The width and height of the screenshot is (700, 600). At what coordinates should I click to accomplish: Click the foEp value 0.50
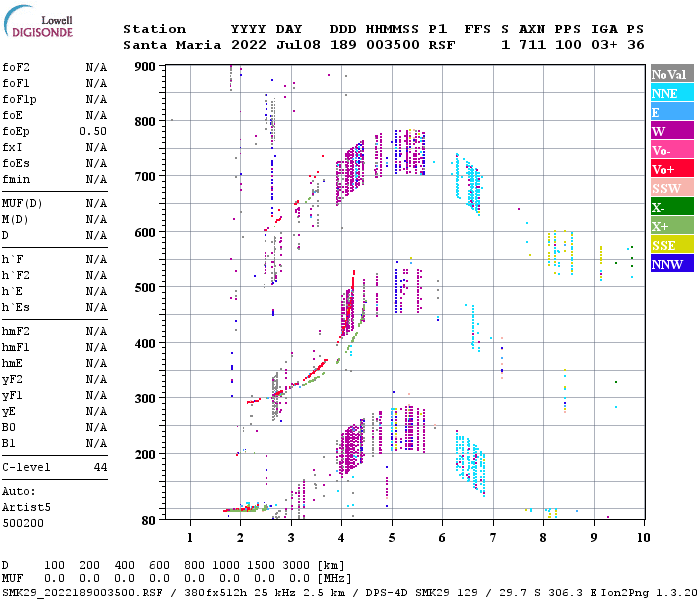(x=93, y=131)
